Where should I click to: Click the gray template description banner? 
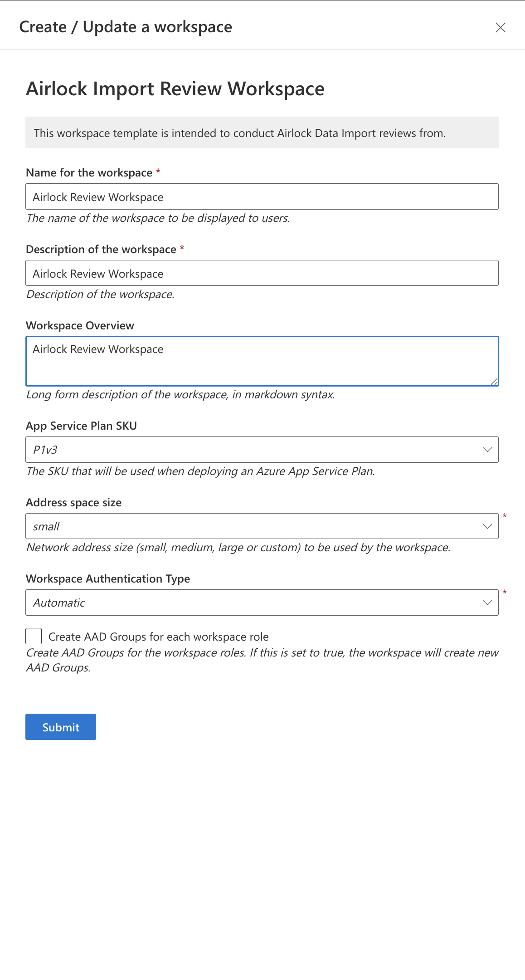[x=262, y=132]
